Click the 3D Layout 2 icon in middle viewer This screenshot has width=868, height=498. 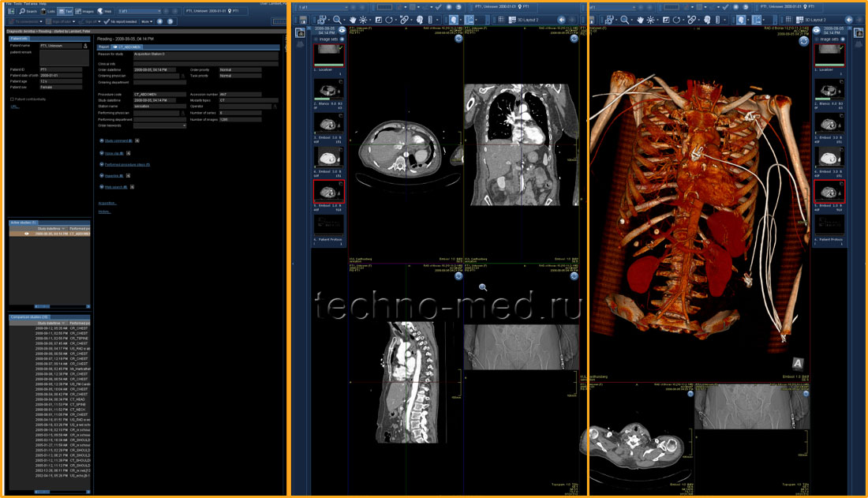point(511,19)
